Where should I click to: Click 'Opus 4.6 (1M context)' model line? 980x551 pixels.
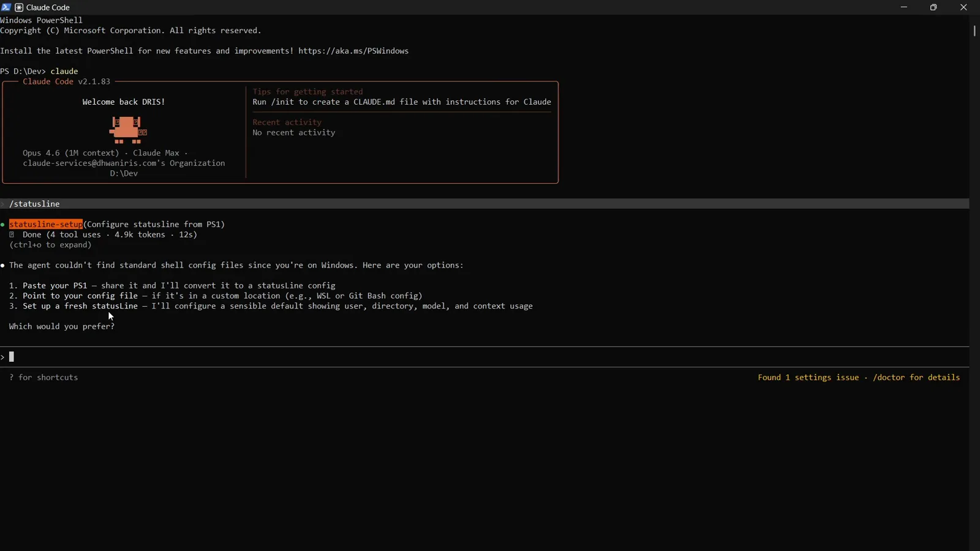point(71,153)
